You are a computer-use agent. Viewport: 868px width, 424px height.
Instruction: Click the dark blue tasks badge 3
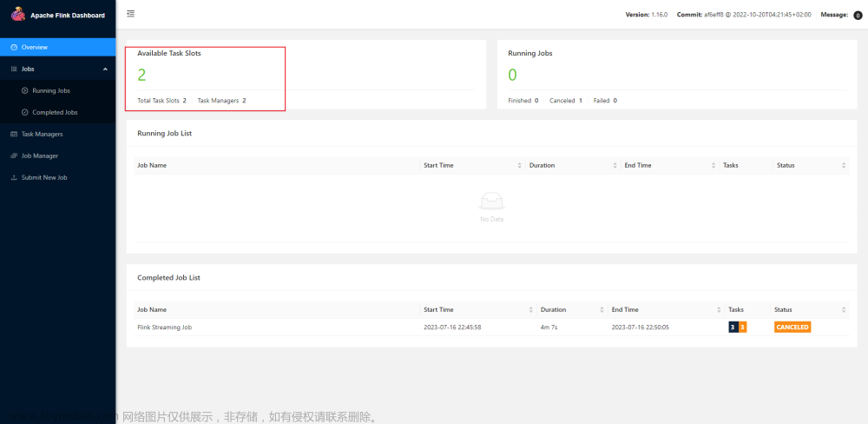[x=733, y=327]
